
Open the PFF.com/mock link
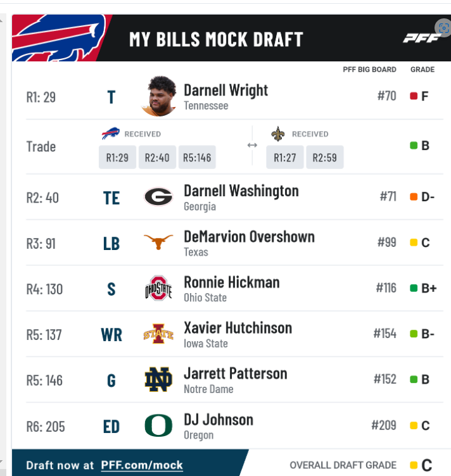point(142,465)
